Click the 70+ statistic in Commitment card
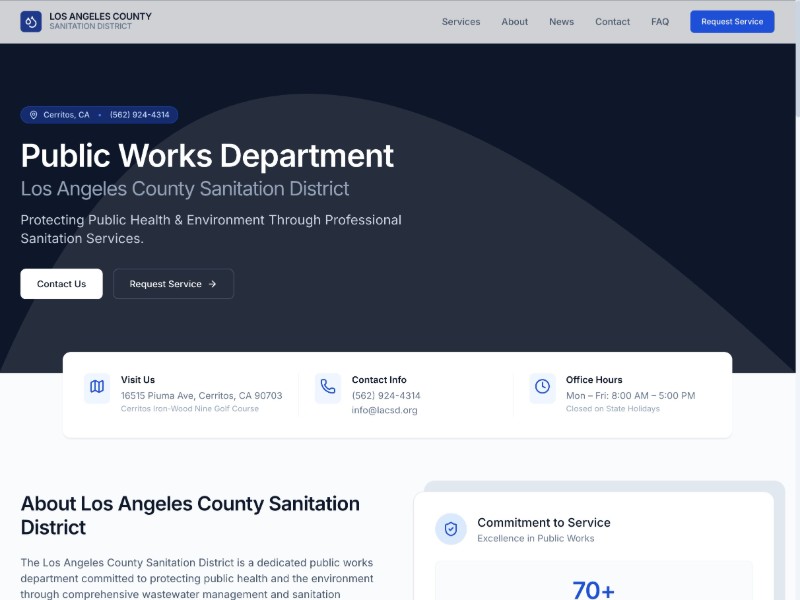Viewport: 800px width, 600px height. (x=593, y=589)
